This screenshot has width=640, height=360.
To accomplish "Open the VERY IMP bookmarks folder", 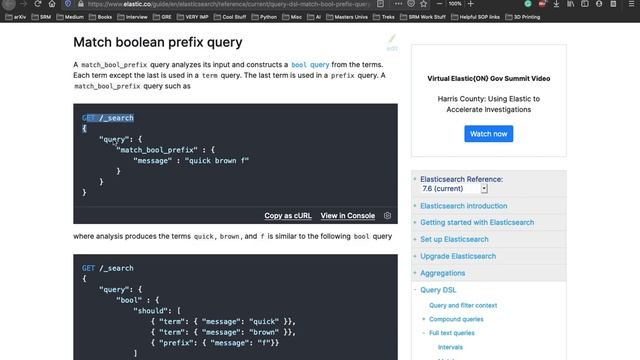I will click(193, 17).
